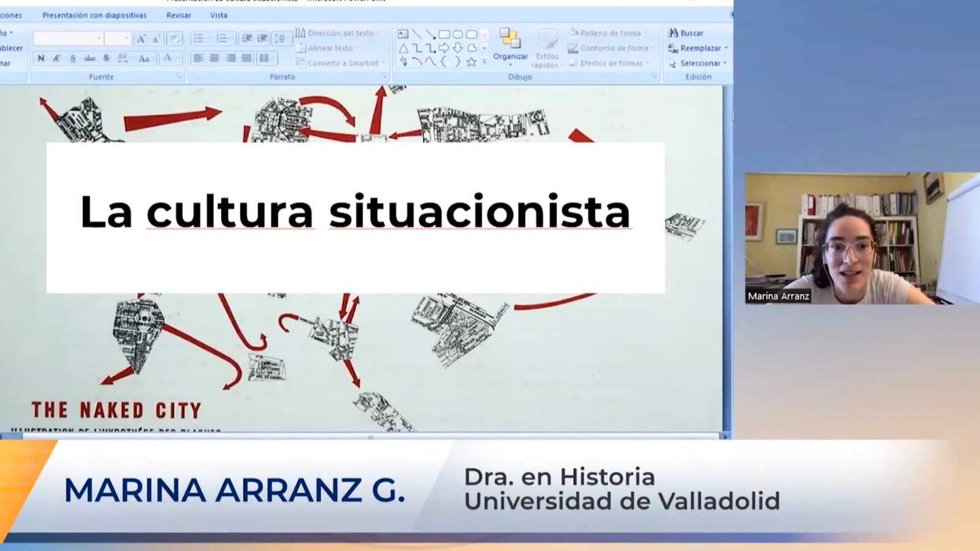Screen dimensions: 980x551
Task: Select the right brace shape
Action: point(458,62)
